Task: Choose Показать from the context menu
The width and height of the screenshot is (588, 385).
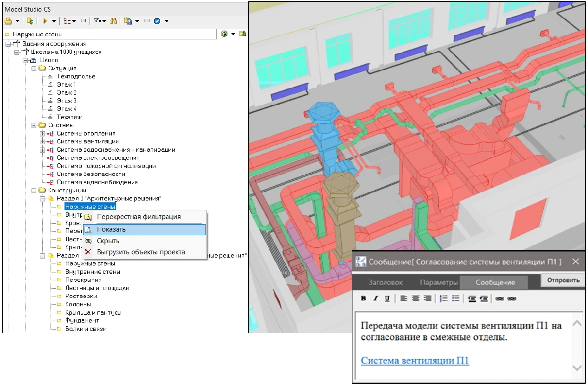Action: [111, 229]
